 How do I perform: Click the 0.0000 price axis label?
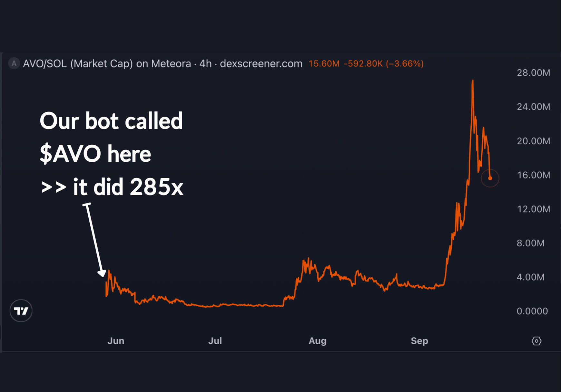coord(532,311)
